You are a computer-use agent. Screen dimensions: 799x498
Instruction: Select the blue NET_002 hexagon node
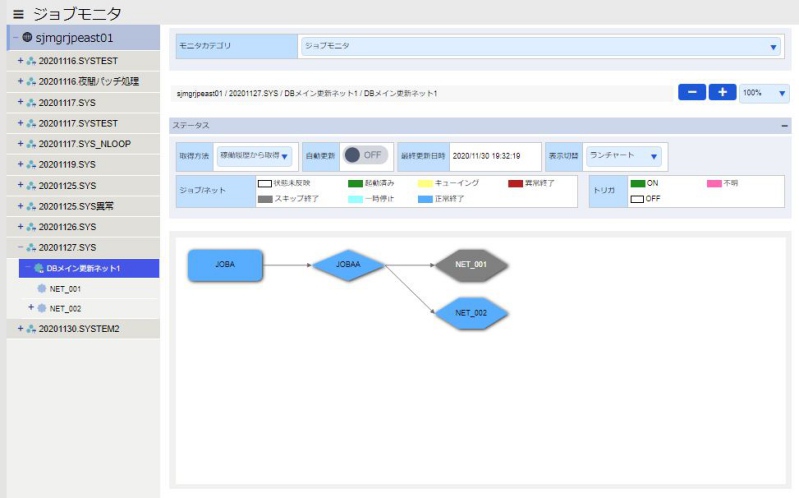click(x=471, y=313)
